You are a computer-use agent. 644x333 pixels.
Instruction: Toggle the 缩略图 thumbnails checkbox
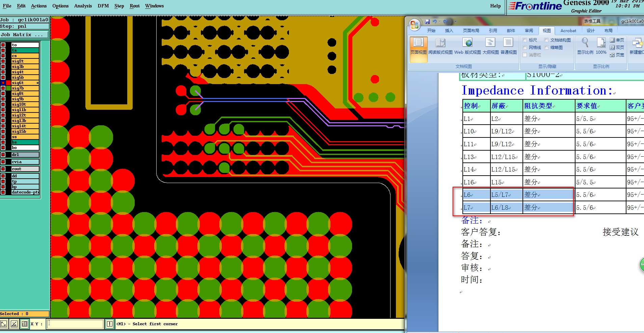546,48
